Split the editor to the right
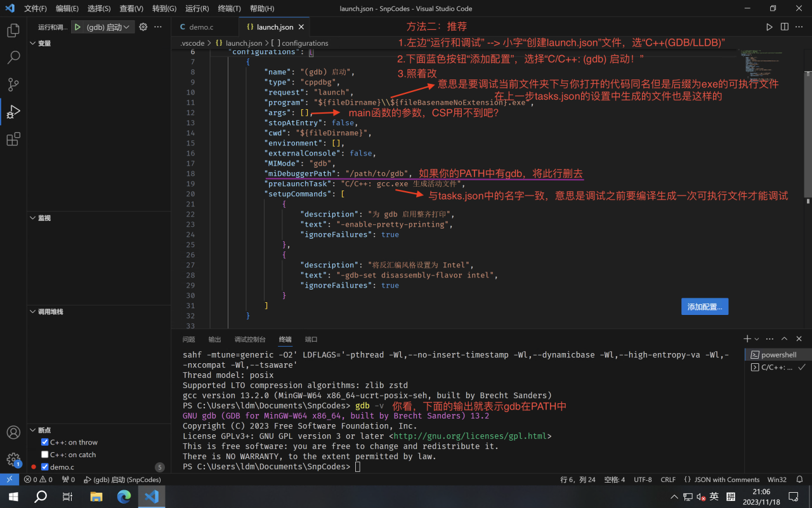 (785, 27)
